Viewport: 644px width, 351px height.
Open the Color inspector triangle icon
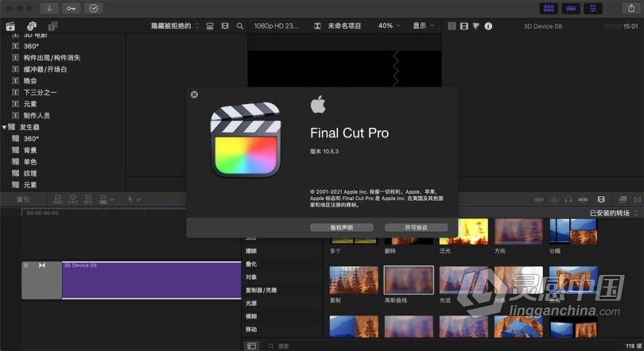coord(476,26)
